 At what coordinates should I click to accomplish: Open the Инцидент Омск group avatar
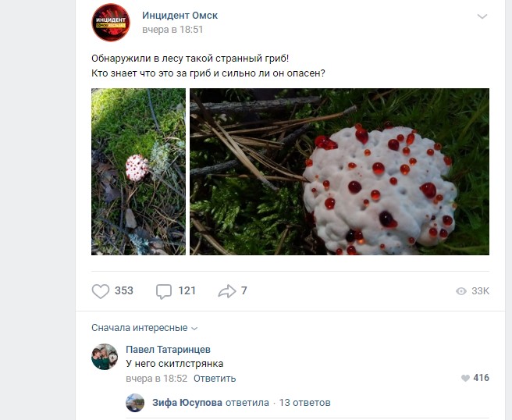(111, 22)
